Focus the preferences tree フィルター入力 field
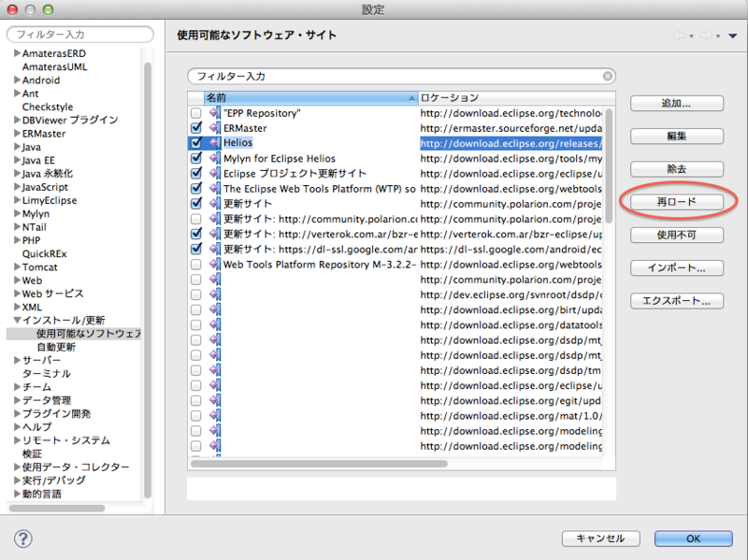Viewport: 748px width, 560px height. pyautogui.click(x=80, y=35)
